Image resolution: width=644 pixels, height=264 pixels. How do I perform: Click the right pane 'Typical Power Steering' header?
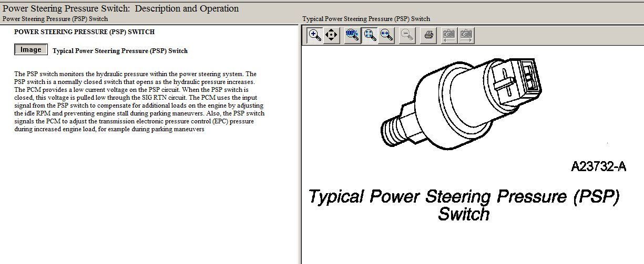click(x=366, y=19)
